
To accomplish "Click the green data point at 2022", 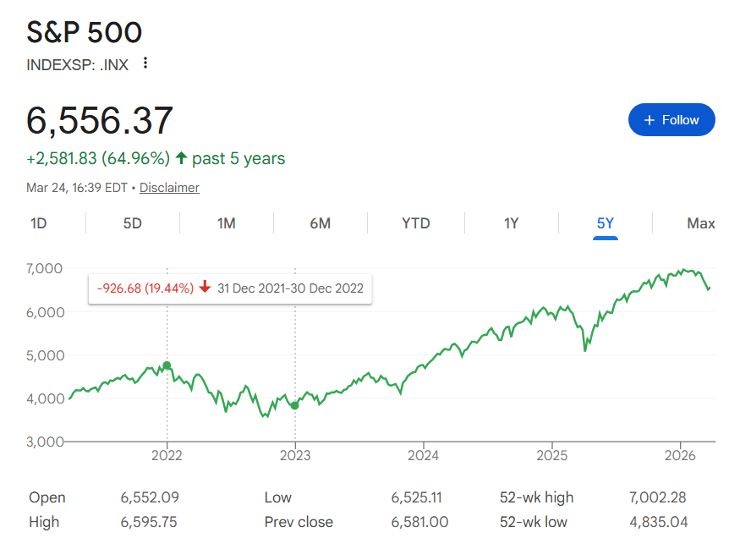I will pos(167,365).
